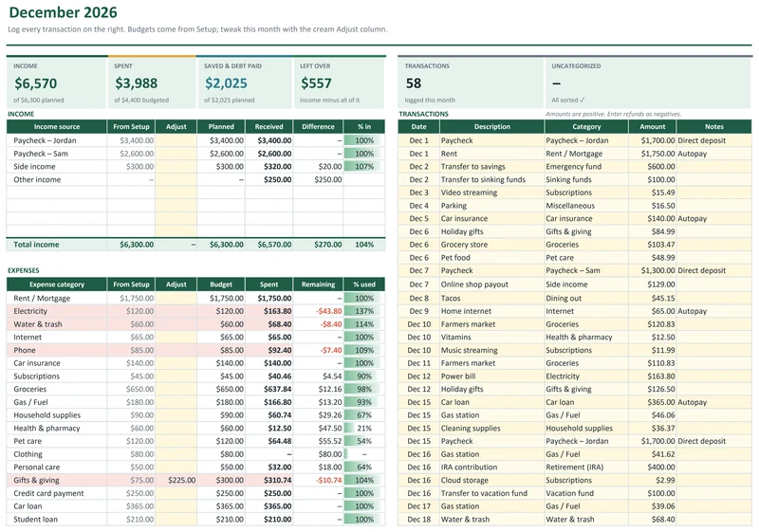This screenshot has width=759, height=532.
Task: Click the Health & pharmacy spent $12.50
Action: pos(268,429)
